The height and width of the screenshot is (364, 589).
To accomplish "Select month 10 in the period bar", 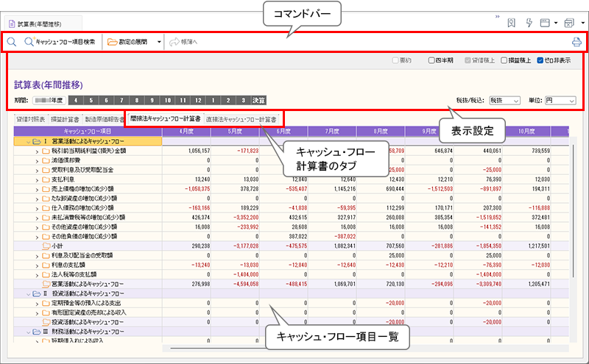I will tap(168, 100).
